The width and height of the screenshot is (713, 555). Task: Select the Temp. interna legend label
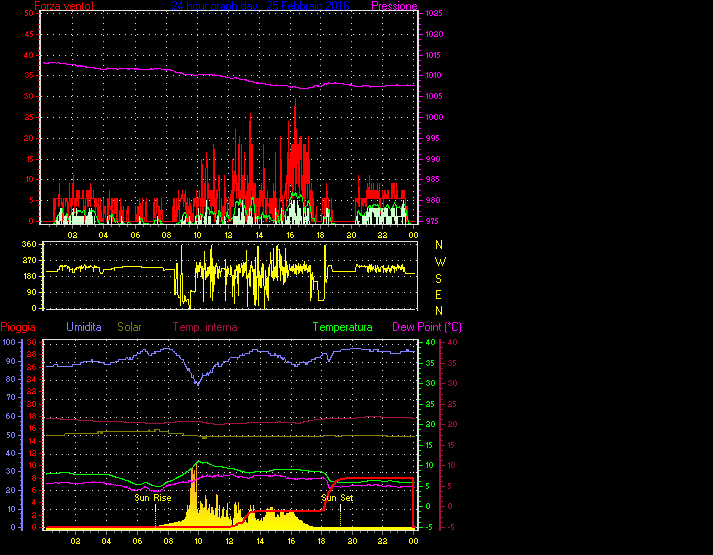(x=205, y=327)
